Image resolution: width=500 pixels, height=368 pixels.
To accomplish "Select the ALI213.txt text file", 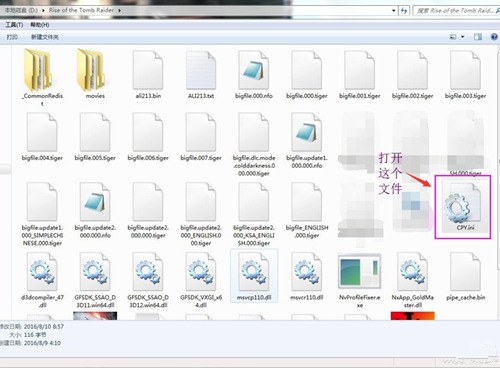I will pos(201,75).
